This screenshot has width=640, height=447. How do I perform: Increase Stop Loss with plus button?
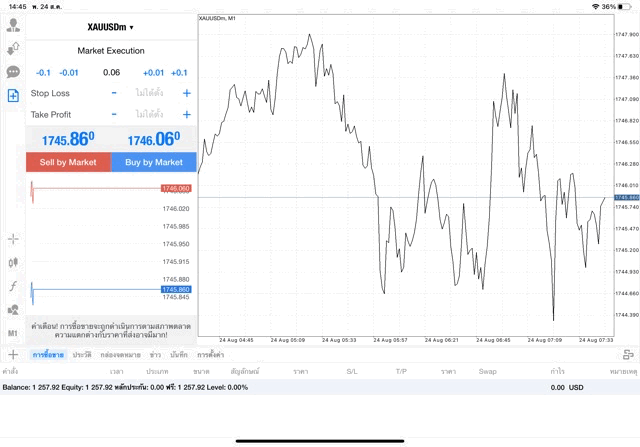186,93
